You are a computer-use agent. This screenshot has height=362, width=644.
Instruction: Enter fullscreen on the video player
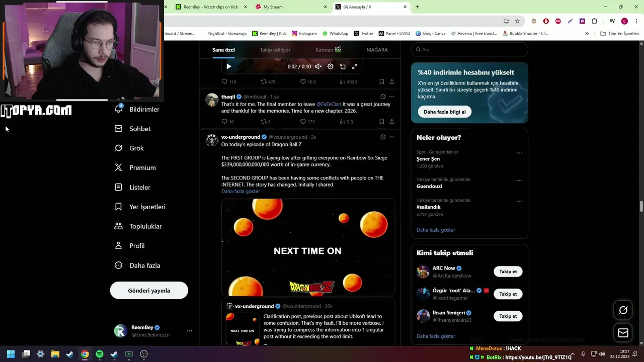pos(355,66)
